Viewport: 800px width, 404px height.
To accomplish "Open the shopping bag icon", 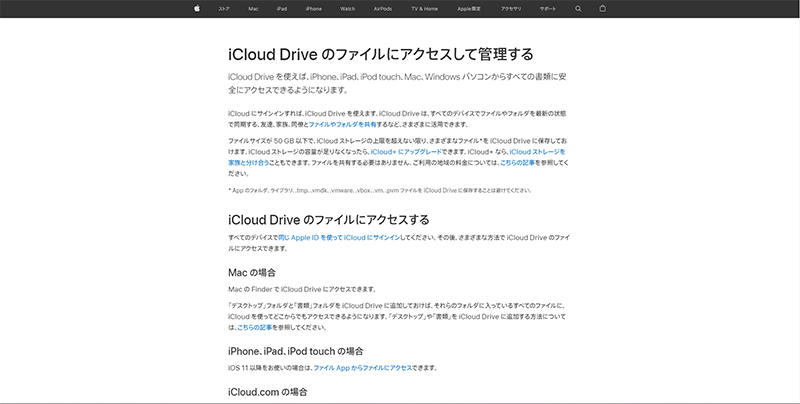I will tap(603, 9).
